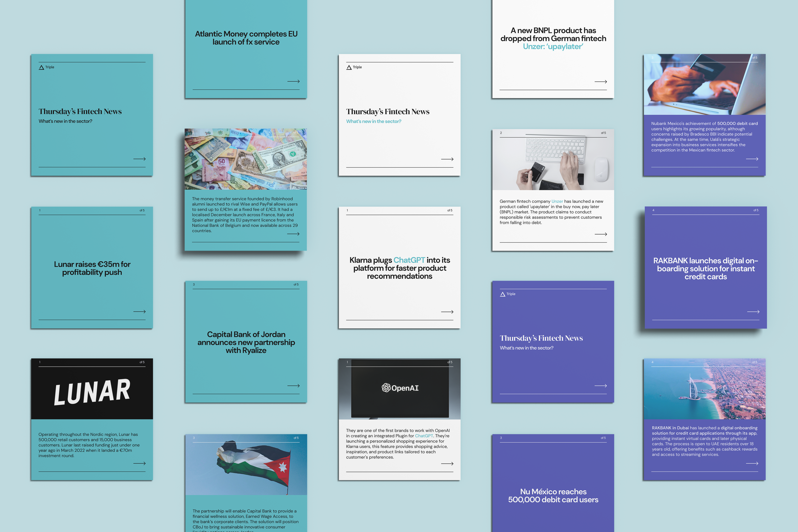Click 'The money transfer service founded by Robinhood' paragraph
The image size is (798, 532).
[245, 215]
